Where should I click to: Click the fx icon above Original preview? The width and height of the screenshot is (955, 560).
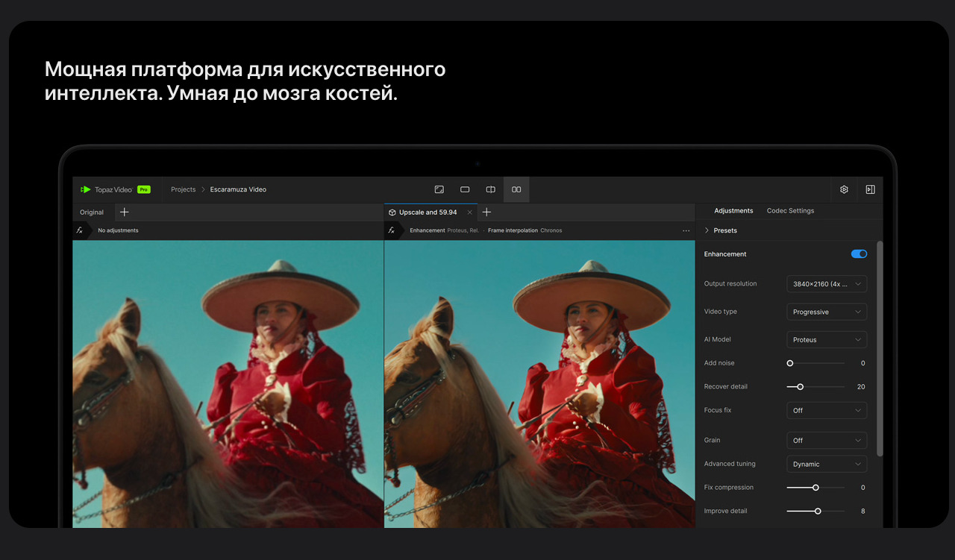coord(80,230)
